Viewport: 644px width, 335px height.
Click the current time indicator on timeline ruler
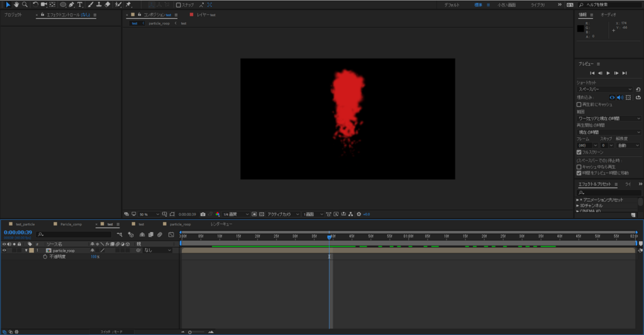click(330, 237)
